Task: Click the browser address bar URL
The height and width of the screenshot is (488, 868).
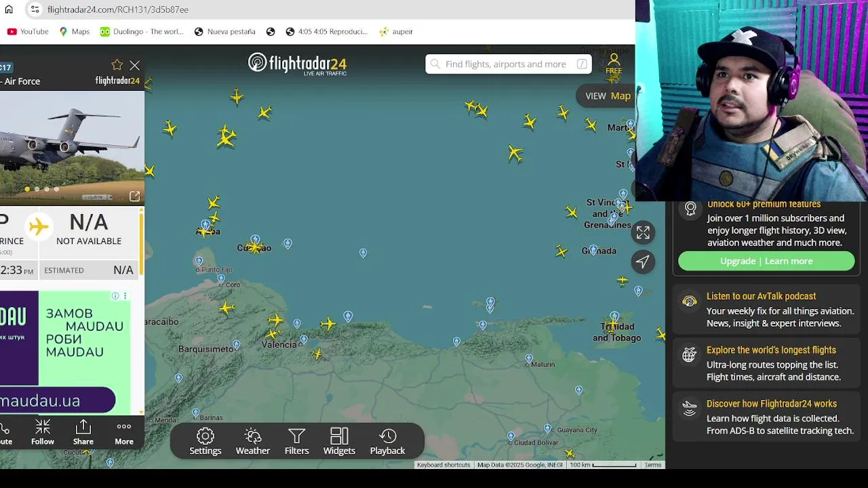Action: (x=118, y=9)
